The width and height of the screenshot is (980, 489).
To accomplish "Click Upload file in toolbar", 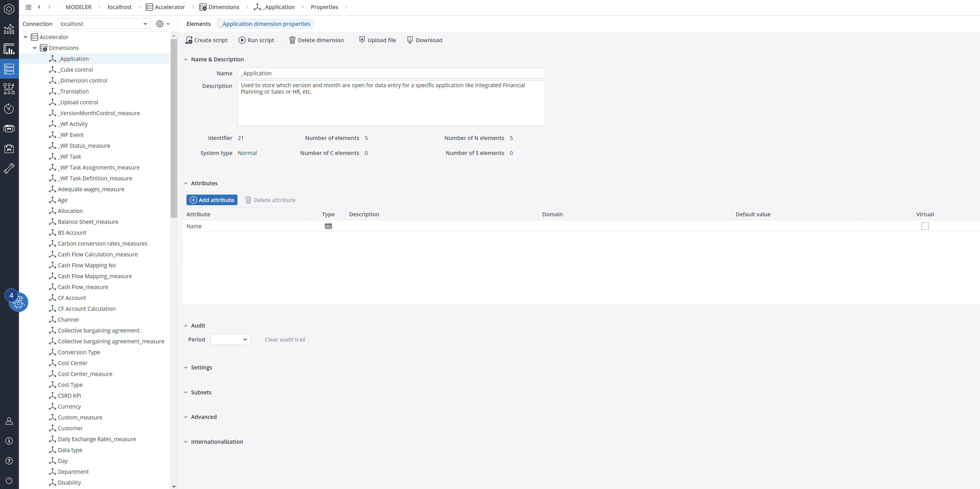I will pyautogui.click(x=378, y=40).
